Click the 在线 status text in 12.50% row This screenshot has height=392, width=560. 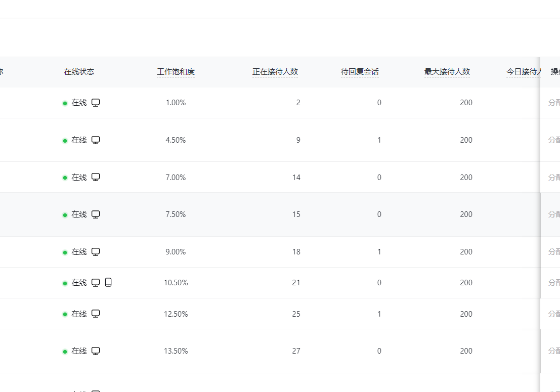click(79, 314)
